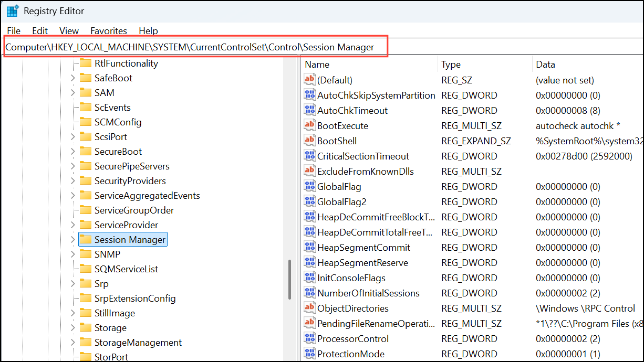Expand the SecurityProviders key
This screenshot has height=362, width=644.
coord(72,181)
